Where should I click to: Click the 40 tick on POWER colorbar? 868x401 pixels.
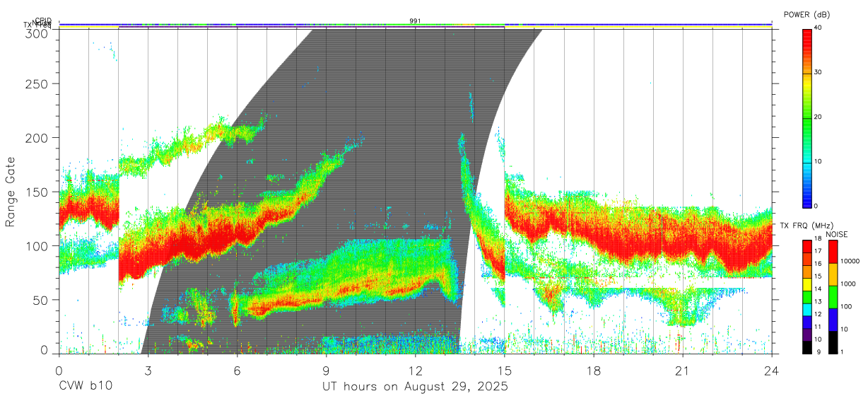(819, 28)
